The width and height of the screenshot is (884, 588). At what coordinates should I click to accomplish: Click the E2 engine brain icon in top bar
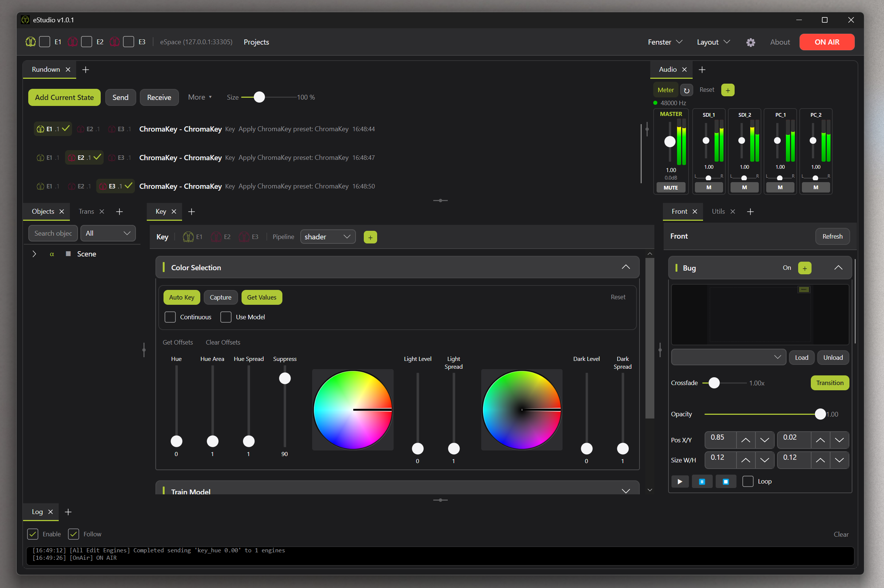coord(72,42)
